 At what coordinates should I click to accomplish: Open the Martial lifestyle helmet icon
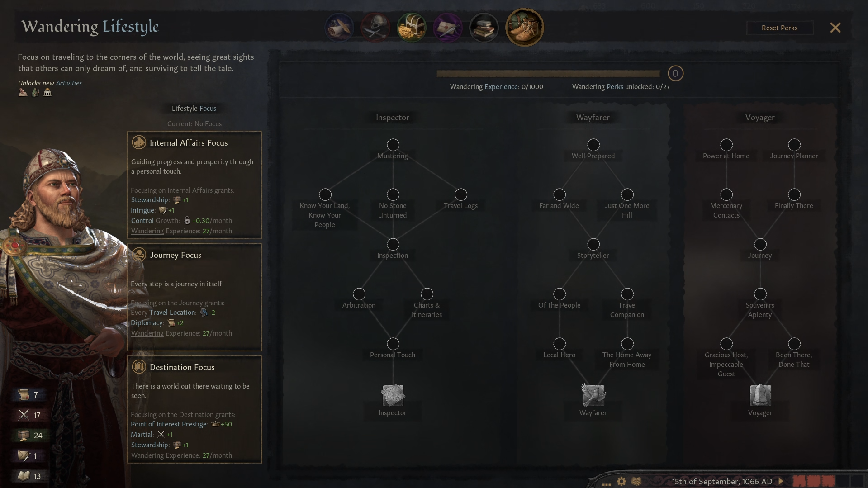[x=375, y=28]
